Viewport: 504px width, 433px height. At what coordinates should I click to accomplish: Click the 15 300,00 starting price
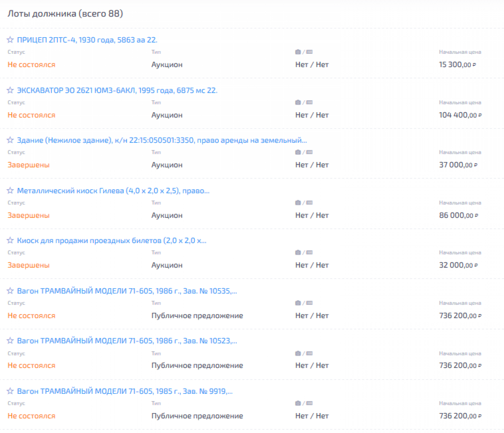pyautogui.click(x=458, y=64)
